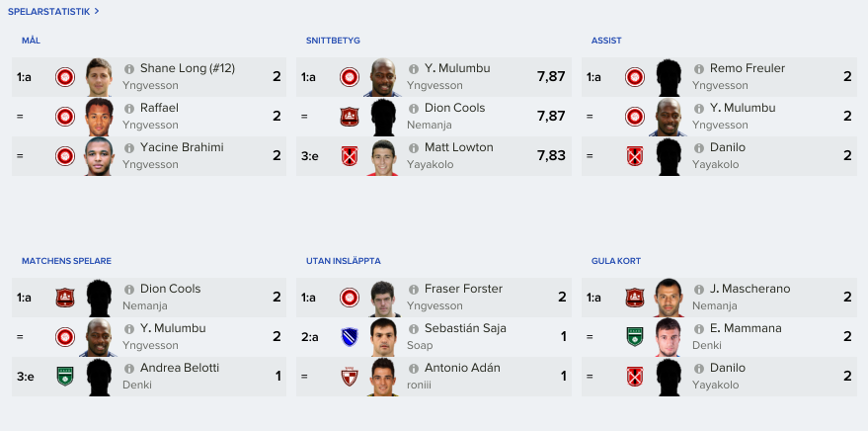Click info icon beside Remo Freuler
This screenshot has height=431, width=868.
tap(698, 69)
